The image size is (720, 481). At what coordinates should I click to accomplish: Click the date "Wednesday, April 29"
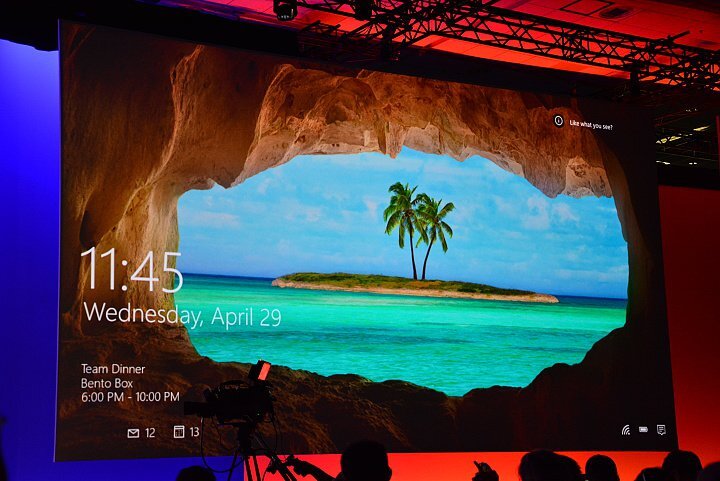pos(182,315)
